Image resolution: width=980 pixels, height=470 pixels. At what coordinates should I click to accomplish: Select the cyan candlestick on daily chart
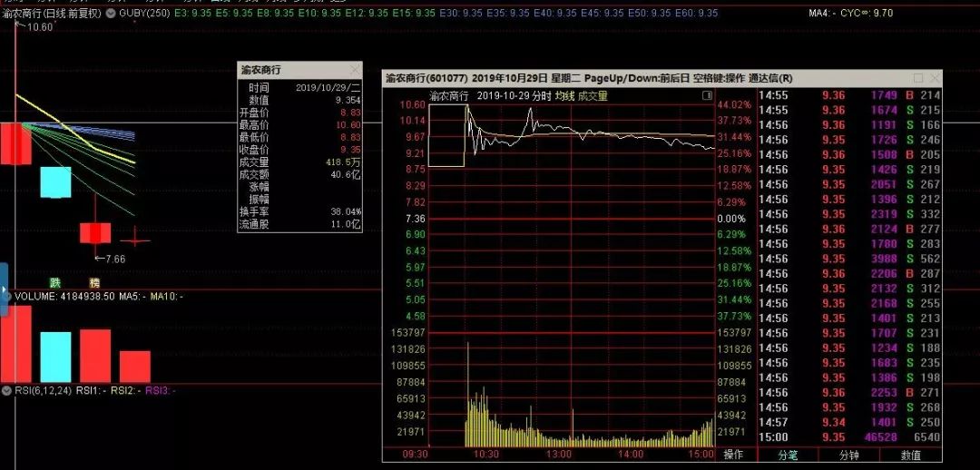point(55,181)
